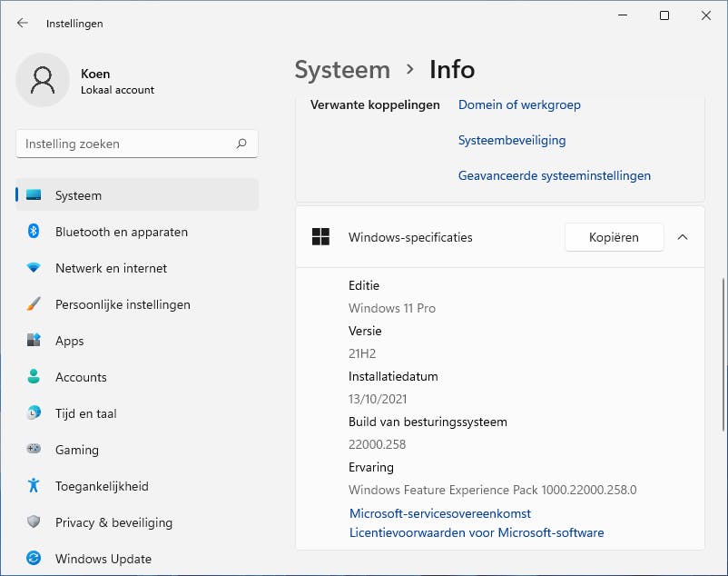The image size is (728, 576).
Task: Click the Persoonlijke instellingen paintbrush icon
Action: tap(34, 304)
